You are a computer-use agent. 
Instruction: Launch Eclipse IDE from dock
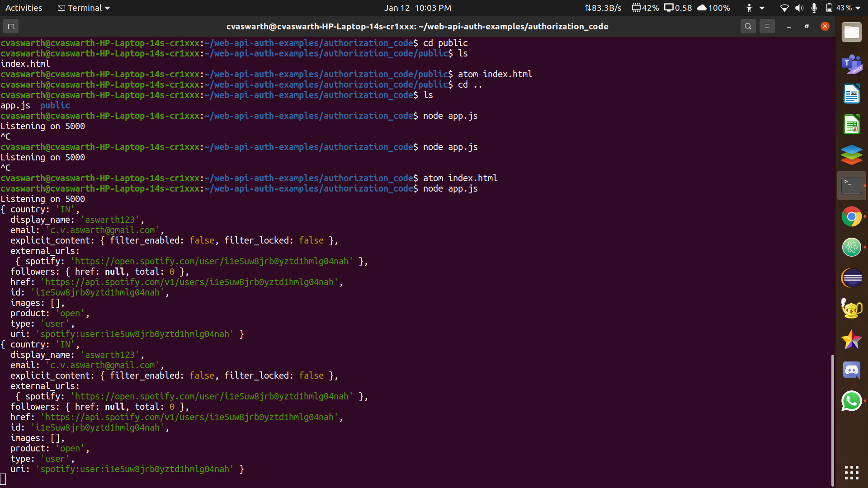pos(852,278)
